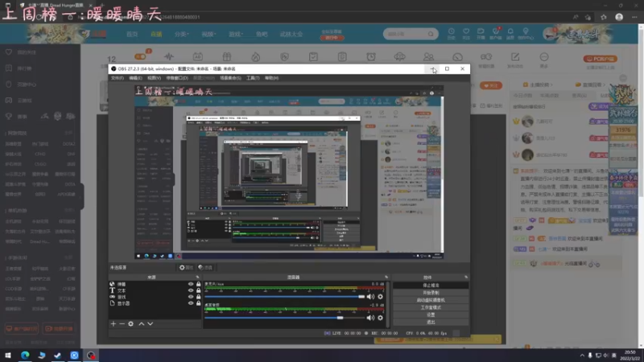Click 退出 to exit OBS
The height and width of the screenshot is (362, 644).
[x=431, y=323]
